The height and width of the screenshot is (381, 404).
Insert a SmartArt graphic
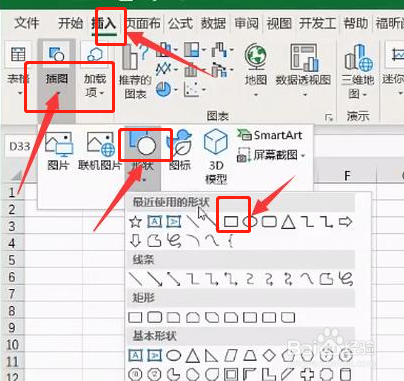(269, 135)
